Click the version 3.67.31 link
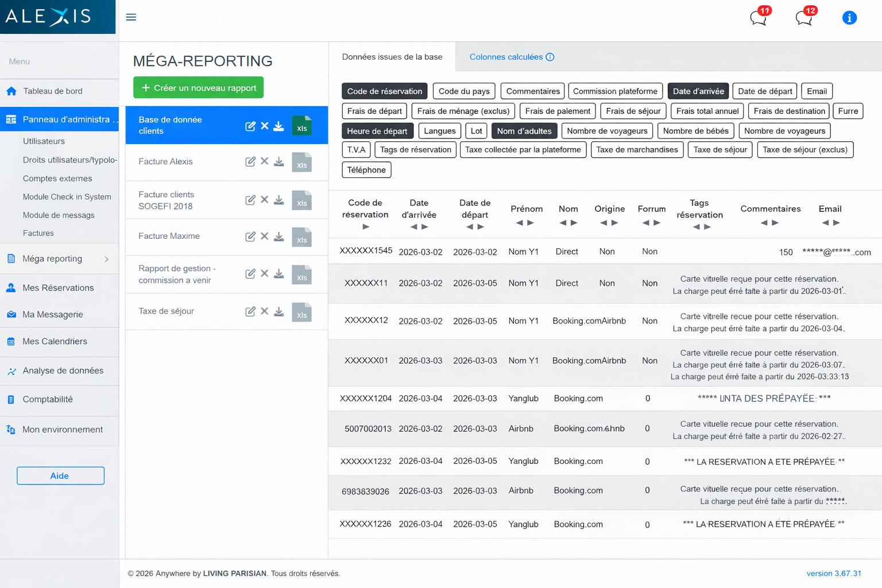Viewport: 882px width, 588px height. pos(834,573)
